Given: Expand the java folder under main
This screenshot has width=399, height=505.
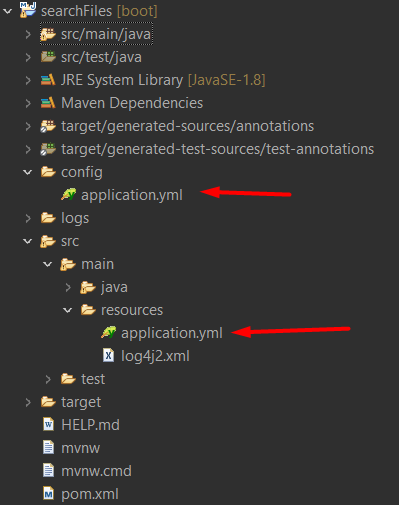Looking at the screenshot, I should (x=68, y=287).
